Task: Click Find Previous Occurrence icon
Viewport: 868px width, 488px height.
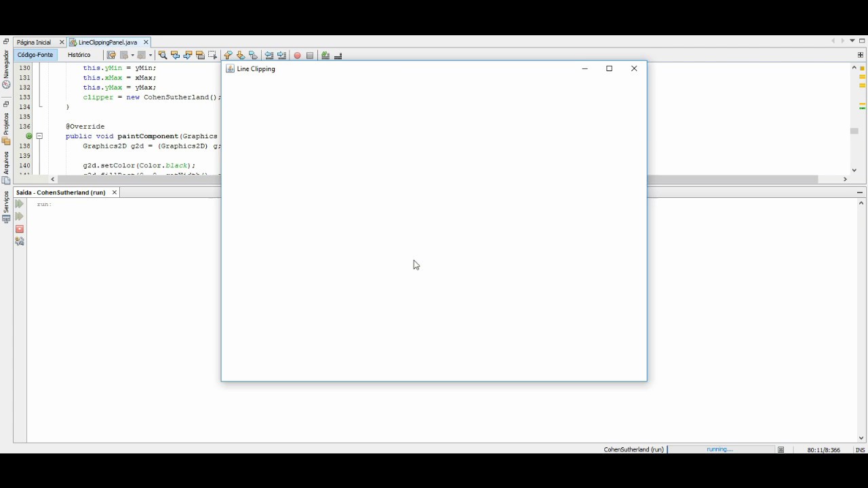Action: pyautogui.click(x=175, y=56)
